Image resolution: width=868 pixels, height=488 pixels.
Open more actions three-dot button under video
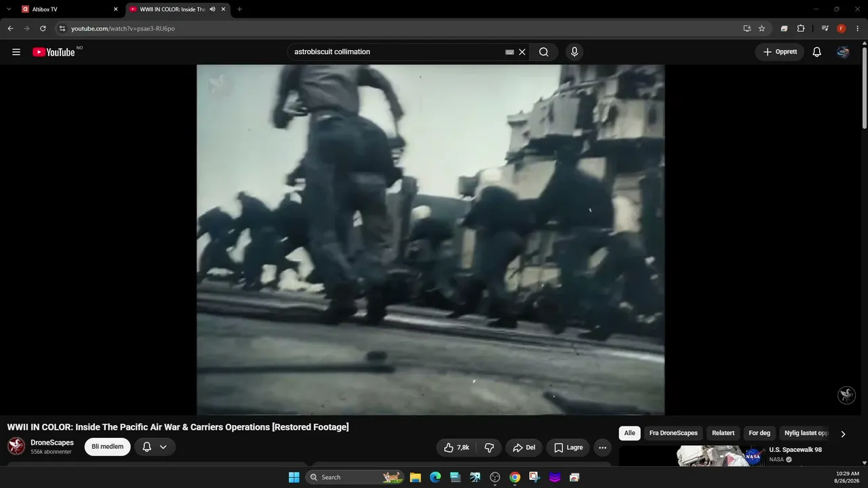[x=602, y=447]
